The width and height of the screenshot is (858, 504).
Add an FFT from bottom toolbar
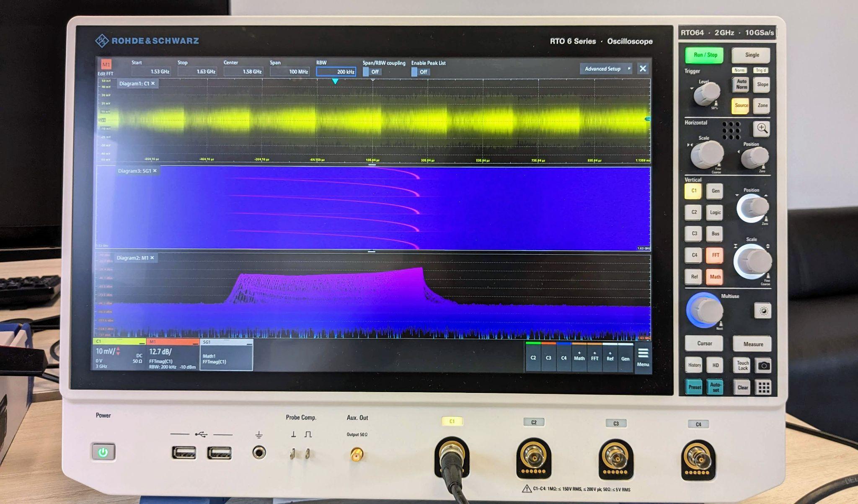[x=594, y=357]
